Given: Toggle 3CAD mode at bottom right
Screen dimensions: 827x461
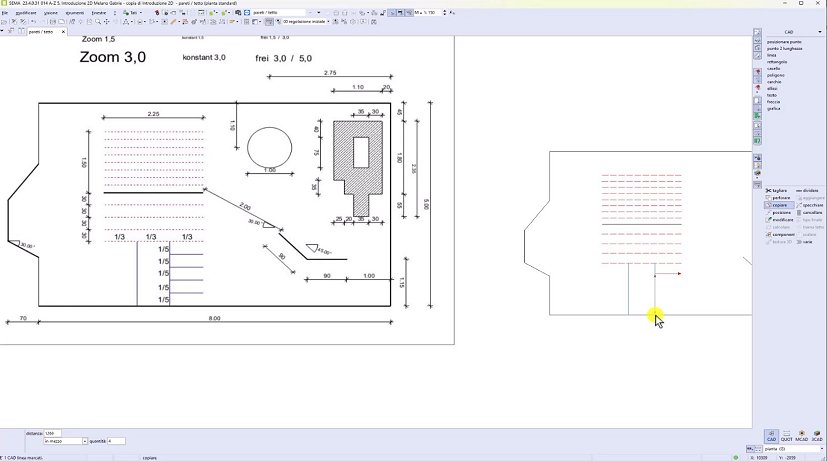Looking at the screenshot, I should [817, 438].
